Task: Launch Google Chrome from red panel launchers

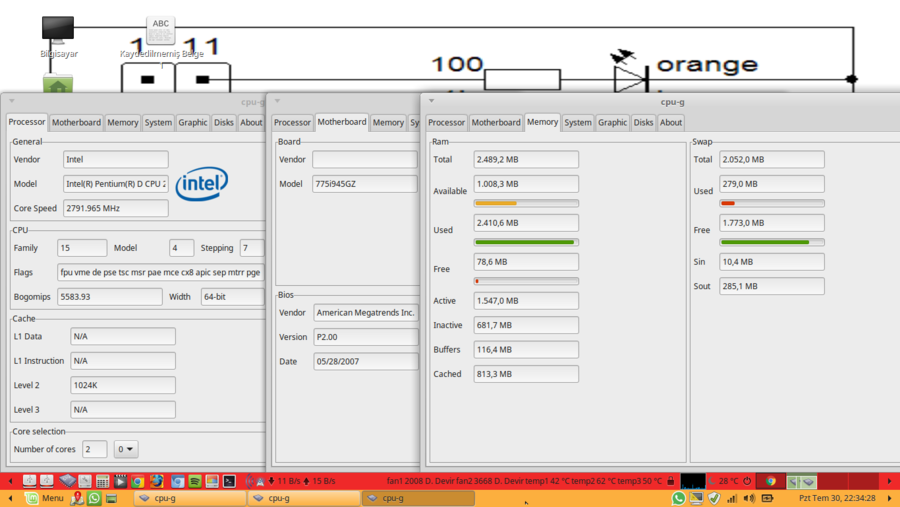Action: [x=138, y=481]
